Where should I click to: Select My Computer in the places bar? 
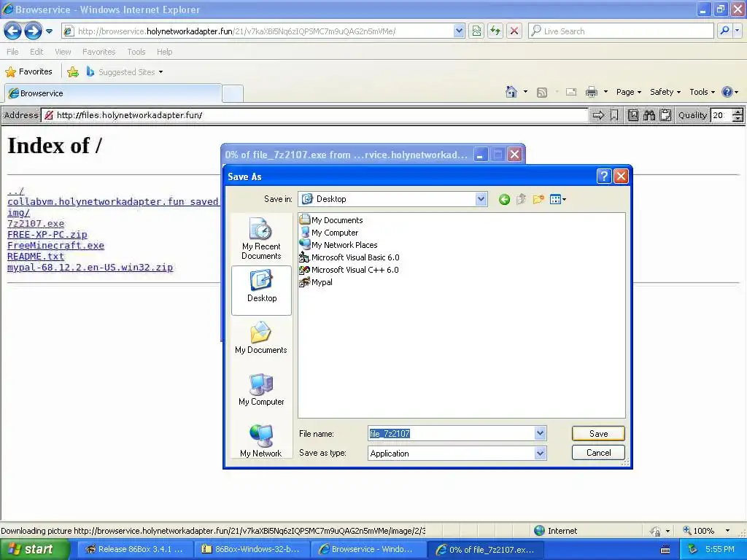point(261,389)
